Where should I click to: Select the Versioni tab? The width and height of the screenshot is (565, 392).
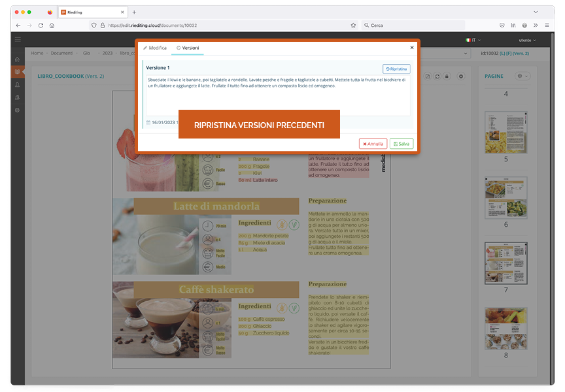click(188, 48)
